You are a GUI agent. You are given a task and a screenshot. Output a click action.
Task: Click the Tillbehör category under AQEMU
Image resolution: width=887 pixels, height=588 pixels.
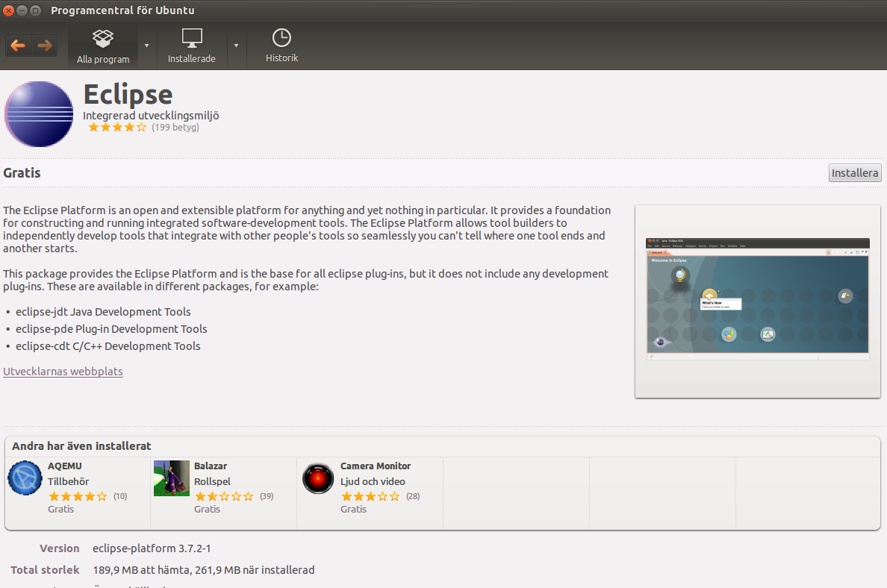coord(69,482)
